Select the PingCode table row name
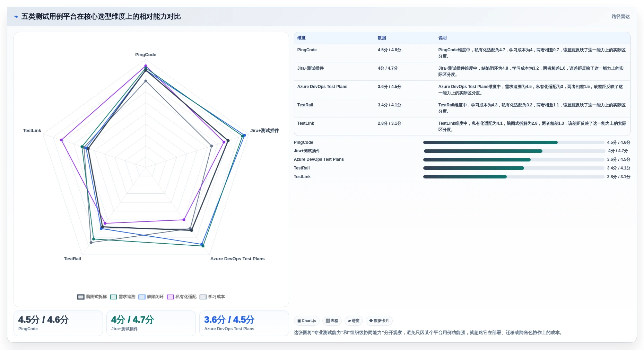 coord(307,50)
